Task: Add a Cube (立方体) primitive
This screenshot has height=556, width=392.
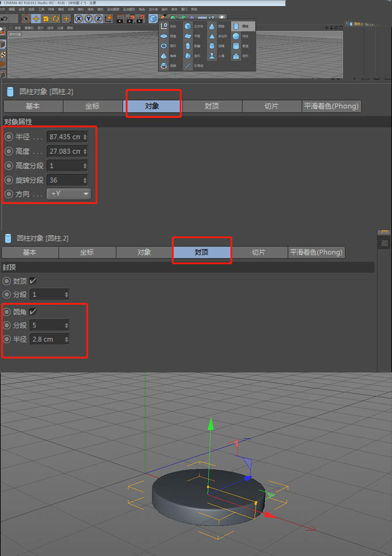Action: pos(188,26)
